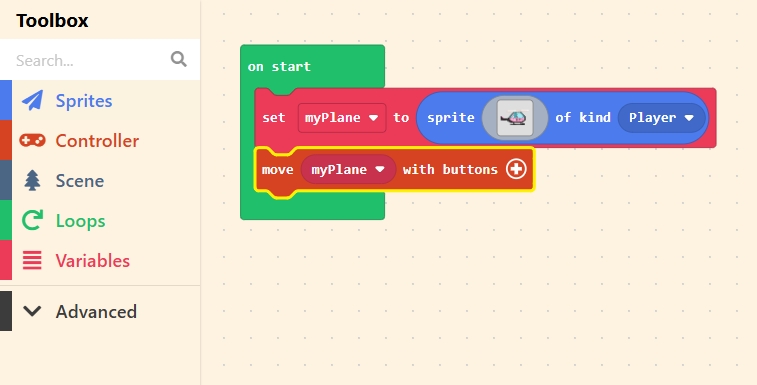This screenshot has width=757, height=385.
Task: Click the 'move' word on controller block
Action: tap(278, 170)
